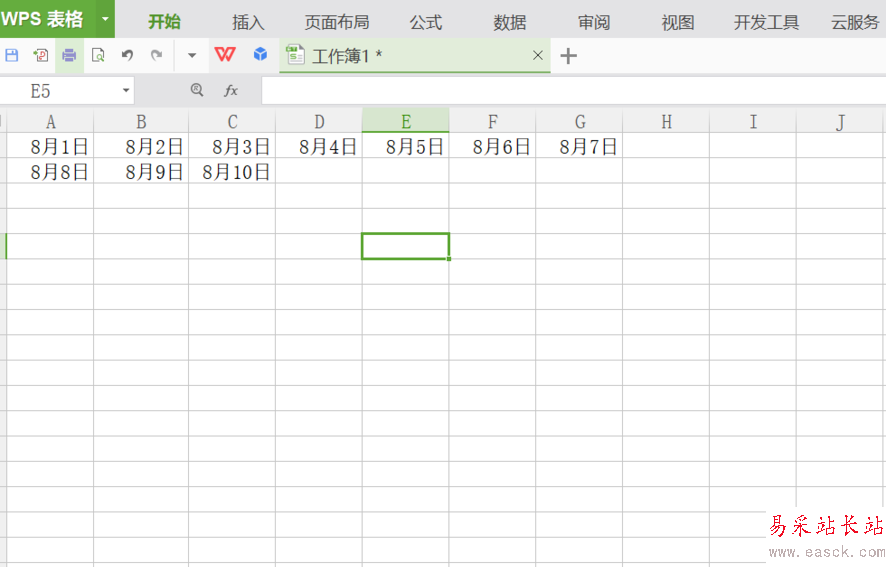Image resolution: width=886 pixels, height=567 pixels.
Task: Select the cell containing 8月1日
Action: tap(50, 146)
